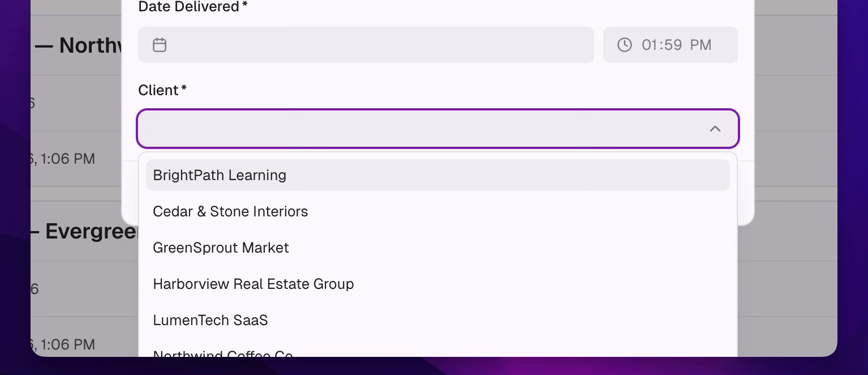The image size is (868, 375).
Task: Select the minutes segment 59 in time field
Action: pos(673,45)
